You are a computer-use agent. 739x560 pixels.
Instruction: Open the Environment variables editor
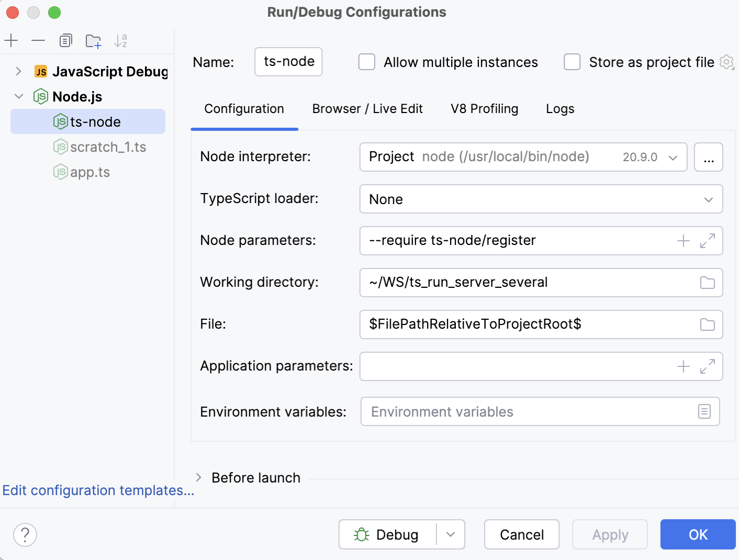[704, 412]
